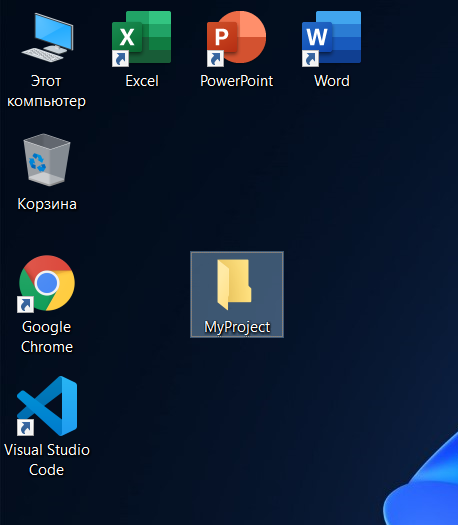The image size is (458, 525).
Task: Select the Google Chrome shortcut icon
Action: (47, 283)
